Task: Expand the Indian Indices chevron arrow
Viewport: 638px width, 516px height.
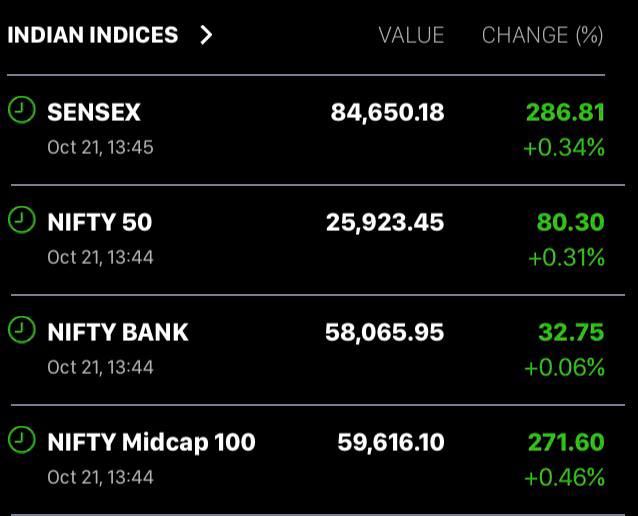Action: coord(206,35)
